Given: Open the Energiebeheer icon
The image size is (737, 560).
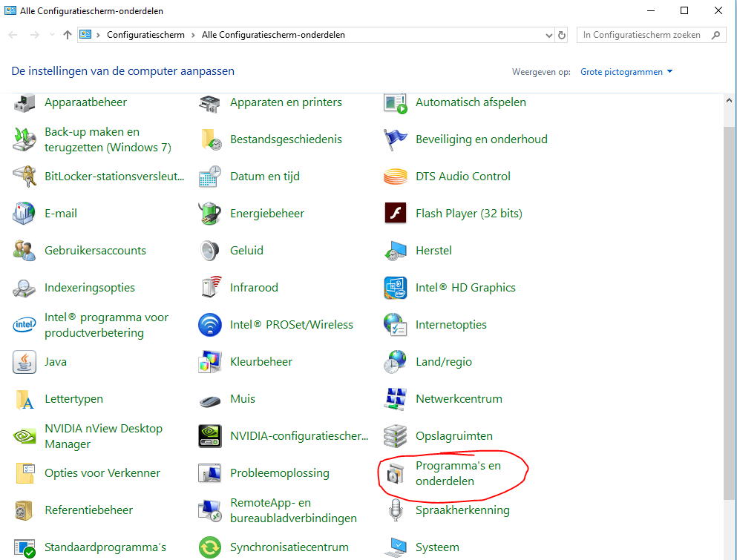Looking at the screenshot, I should pyautogui.click(x=209, y=214).
